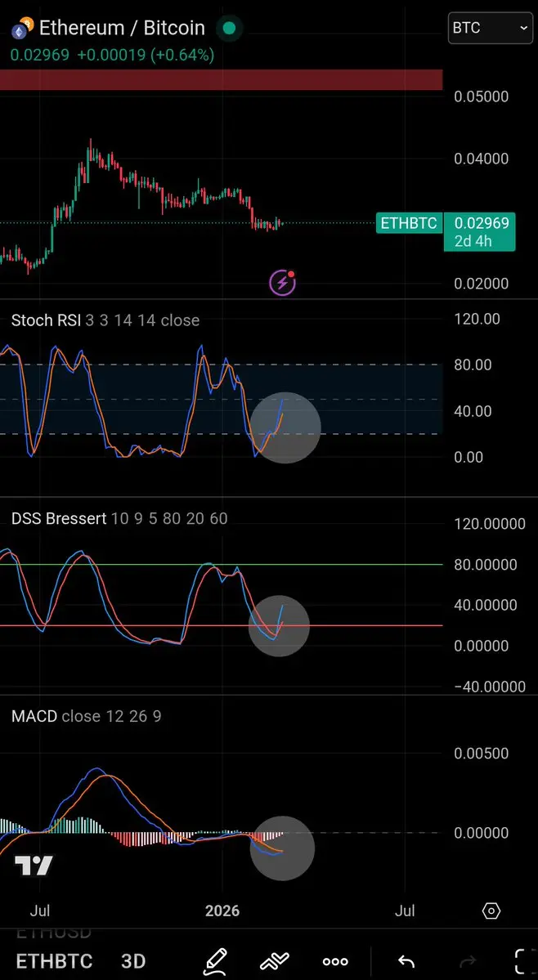Select the Stoch RSI indicator legend
538x980 pixels.
(x=105, y=320)
